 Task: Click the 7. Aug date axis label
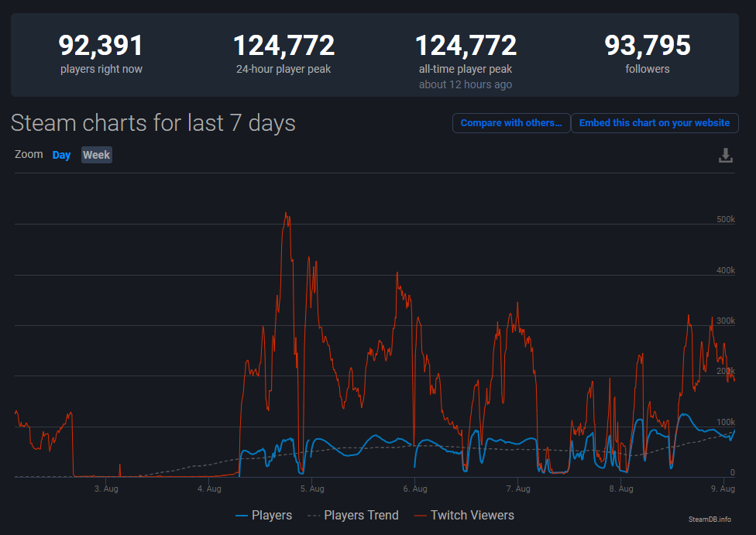pos(517,489)
